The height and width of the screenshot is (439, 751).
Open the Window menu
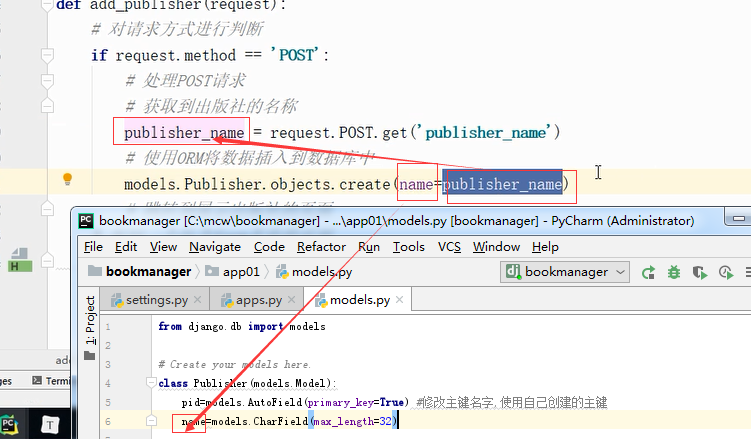click(x=496, y=247)
